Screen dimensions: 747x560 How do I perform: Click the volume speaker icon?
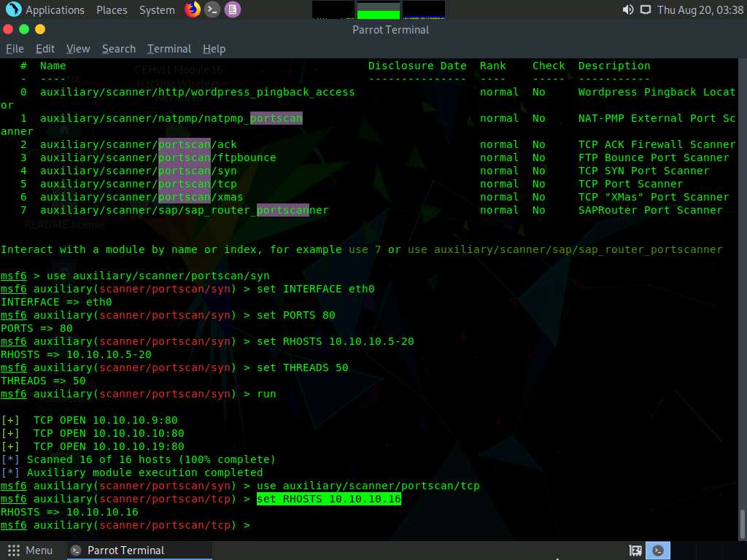click(x=628, y=9)
